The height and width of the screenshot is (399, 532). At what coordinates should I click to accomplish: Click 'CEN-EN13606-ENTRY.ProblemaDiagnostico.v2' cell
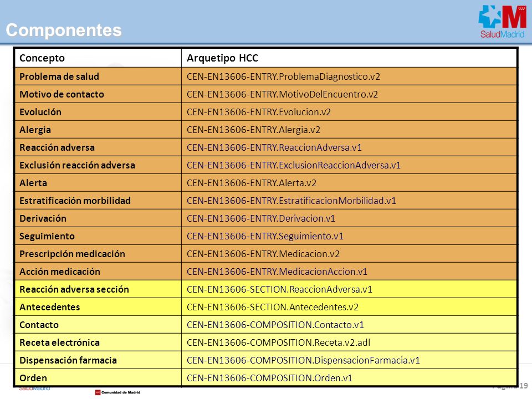tap(349, 76)
